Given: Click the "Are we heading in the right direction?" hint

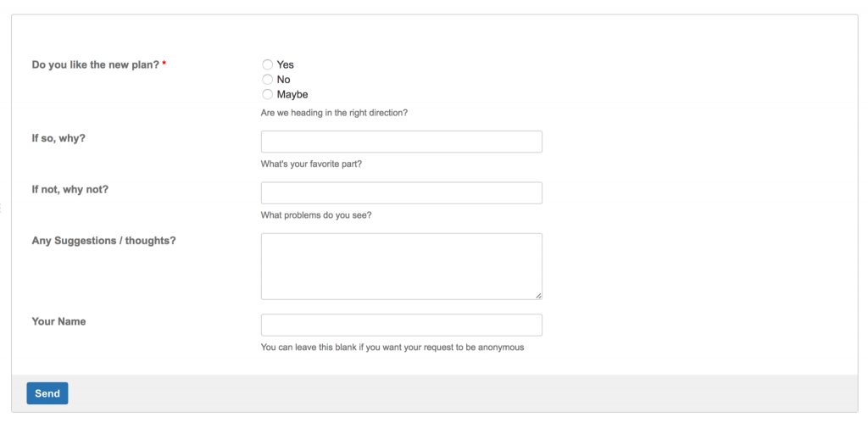Looking at the screenshot, I should [x=334, y=113].
